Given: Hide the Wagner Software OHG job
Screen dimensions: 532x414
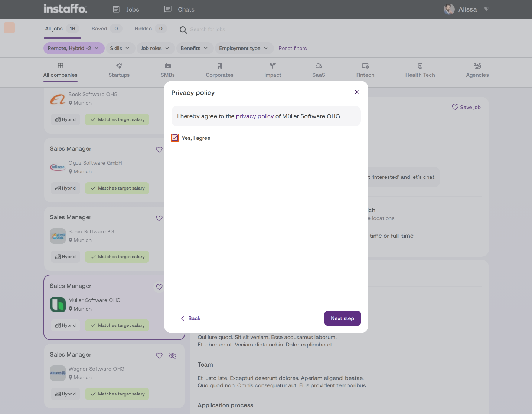Looking at the screenshot, I should (x=173, y=355).
